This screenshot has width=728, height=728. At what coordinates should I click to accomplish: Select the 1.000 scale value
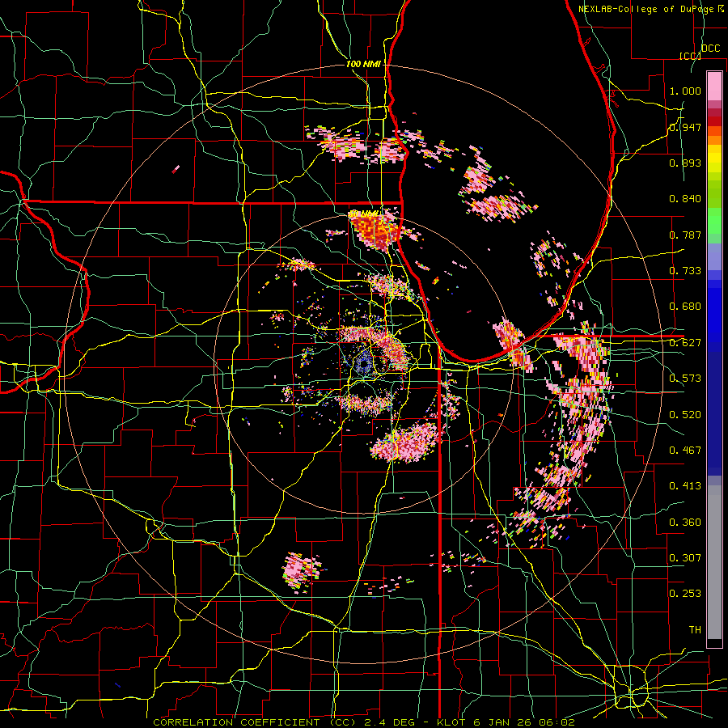coord(685,91)
